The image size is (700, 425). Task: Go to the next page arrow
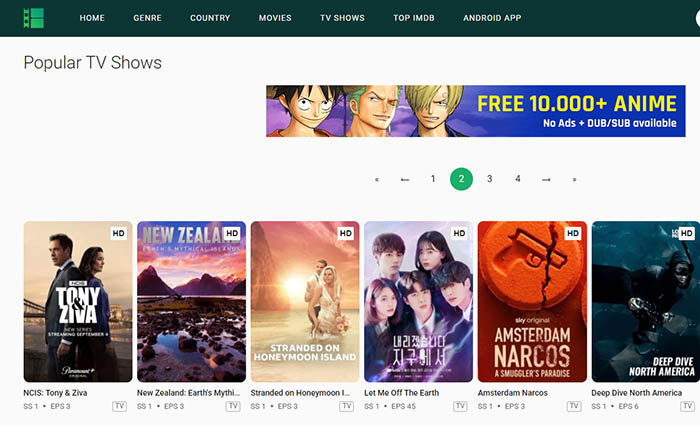[x=546, y=179]
